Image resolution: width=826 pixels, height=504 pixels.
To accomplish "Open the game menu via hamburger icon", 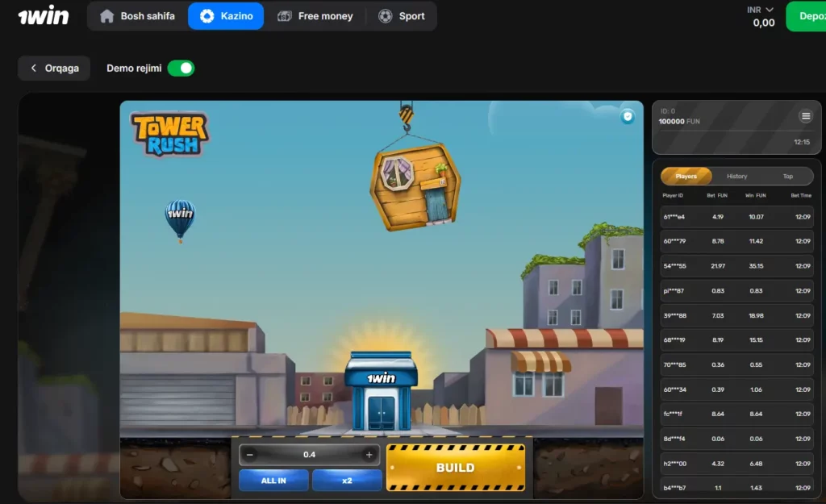I will tap(805, 115).
